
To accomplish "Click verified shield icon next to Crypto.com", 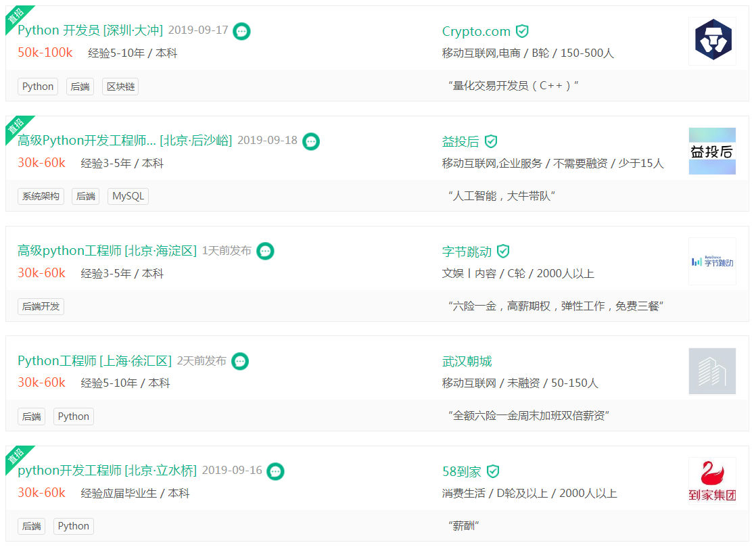I will tap(522, 31).
